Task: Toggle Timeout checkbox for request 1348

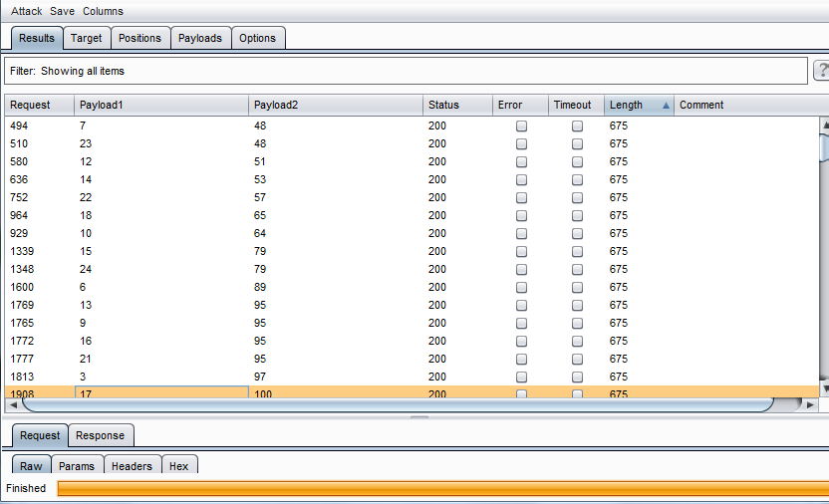Action: click(577, 270)
